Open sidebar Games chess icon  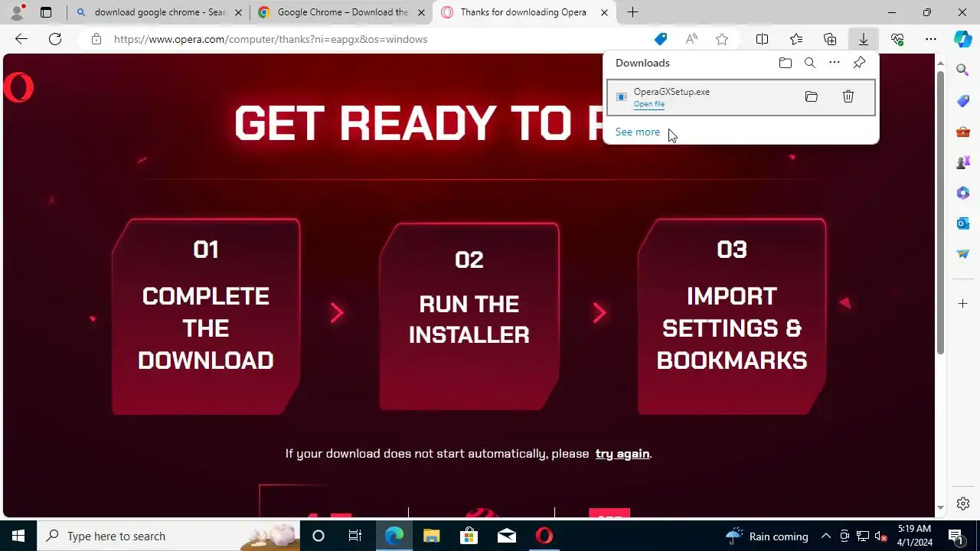pyautogui.click(x=963, y=162)
